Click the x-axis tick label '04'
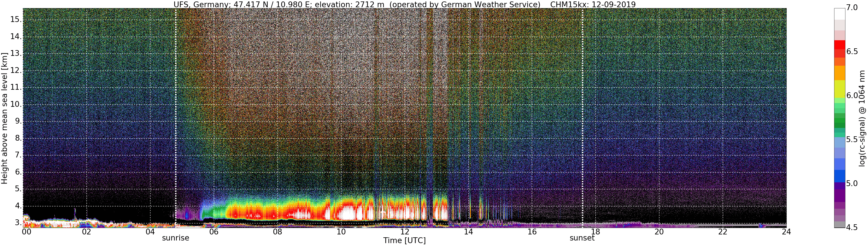 coord(150,232)
